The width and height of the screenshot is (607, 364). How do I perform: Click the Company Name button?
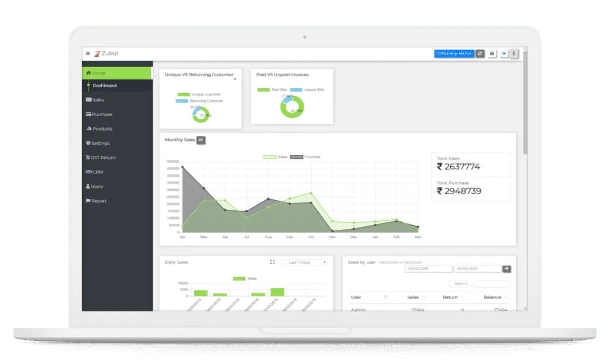coord(454,53)
